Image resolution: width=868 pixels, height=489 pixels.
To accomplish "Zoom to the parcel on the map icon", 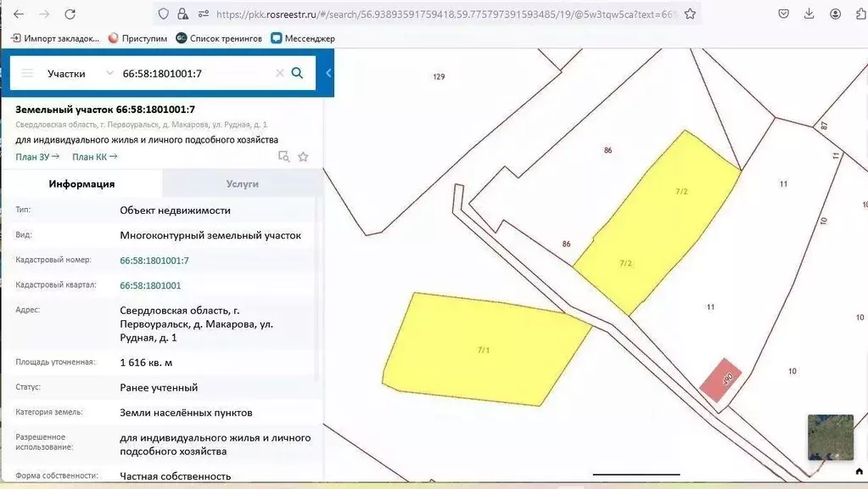I will coord(283,157).
